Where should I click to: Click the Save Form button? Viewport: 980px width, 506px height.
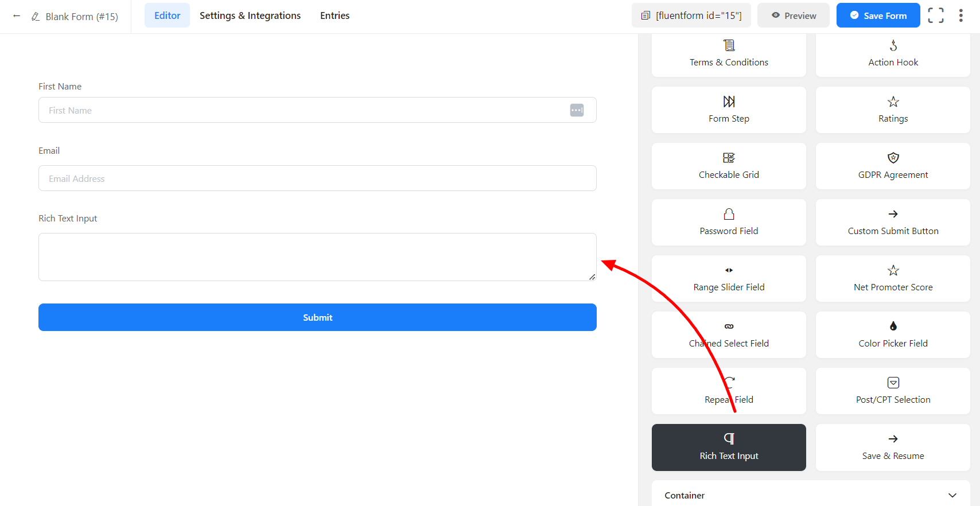pyautogui.click(x=877, y=15)
